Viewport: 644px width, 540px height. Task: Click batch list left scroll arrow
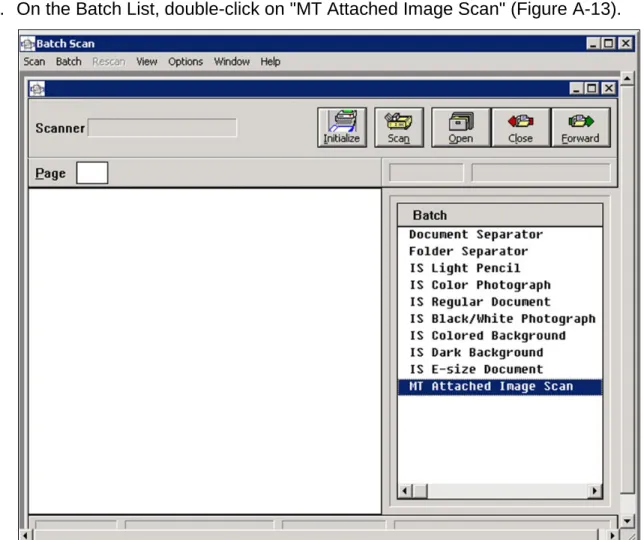[405, 491]
